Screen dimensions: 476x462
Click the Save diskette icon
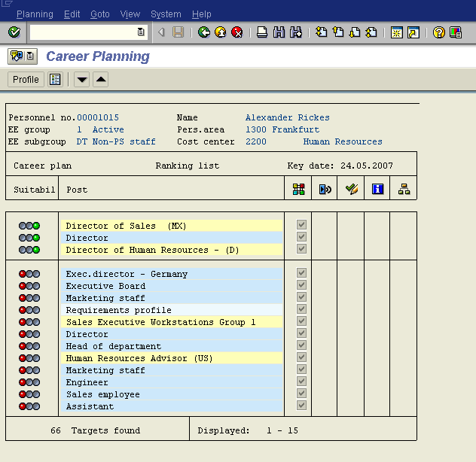coord(178,32)
